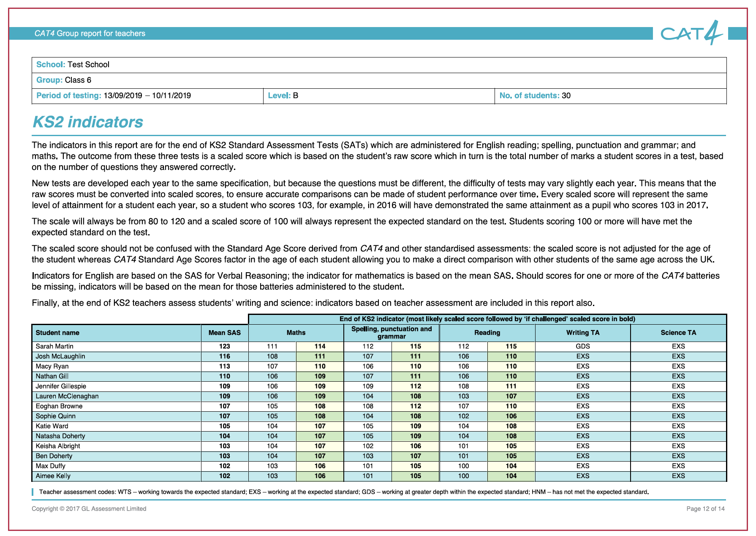Click the 'Student name' column header
The height and width of the screenshot is (536, 756).
point(117,333)
